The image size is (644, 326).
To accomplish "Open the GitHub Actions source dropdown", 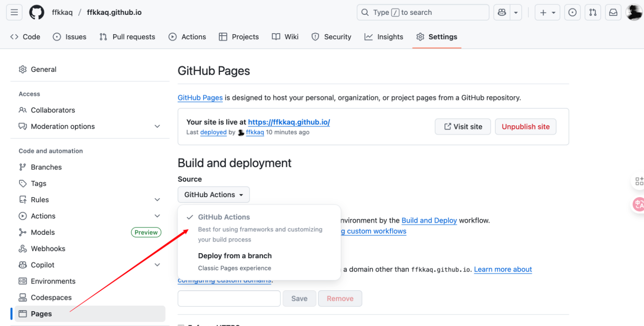I will pyautogui.click(x=214, y=195).
